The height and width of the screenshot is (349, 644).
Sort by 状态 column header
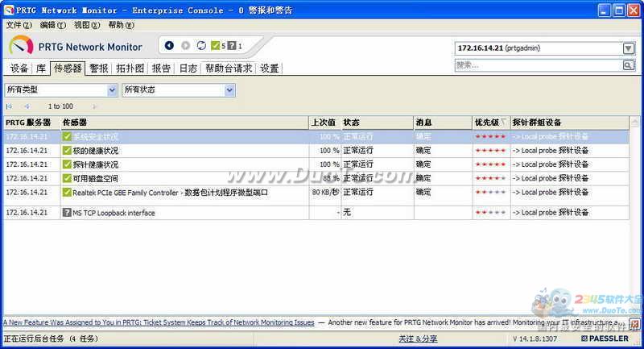click(378, 123)
